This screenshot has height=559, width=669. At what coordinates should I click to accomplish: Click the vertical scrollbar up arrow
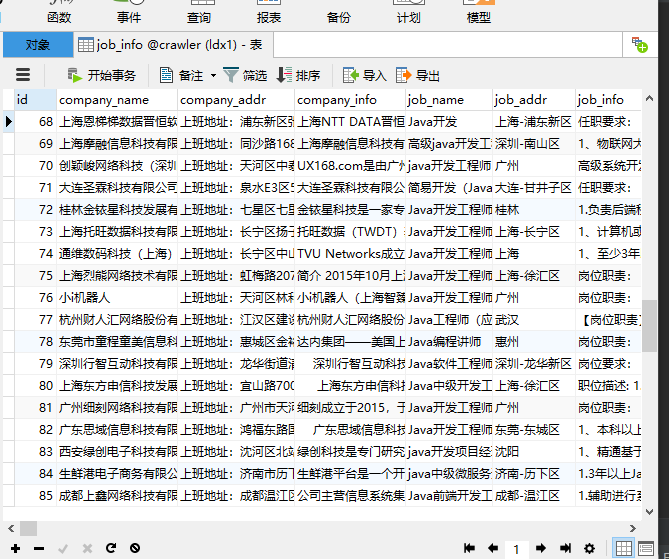click(649, 99)
